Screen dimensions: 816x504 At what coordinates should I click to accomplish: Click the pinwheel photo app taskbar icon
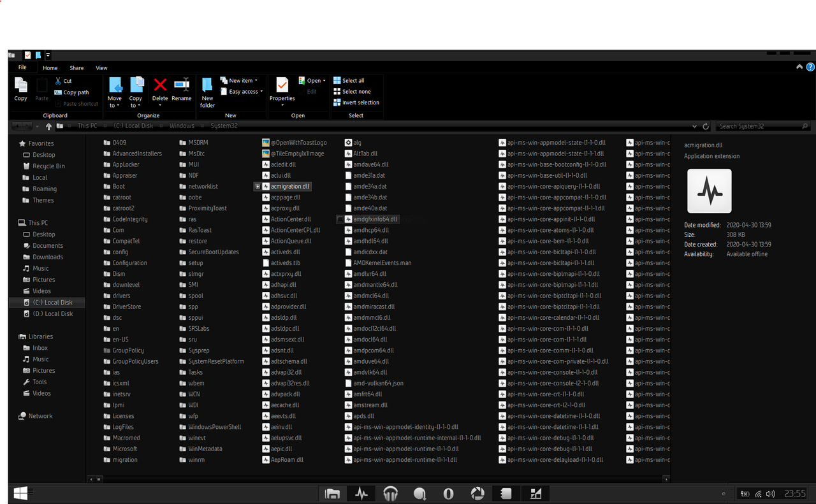pos(477,493)
